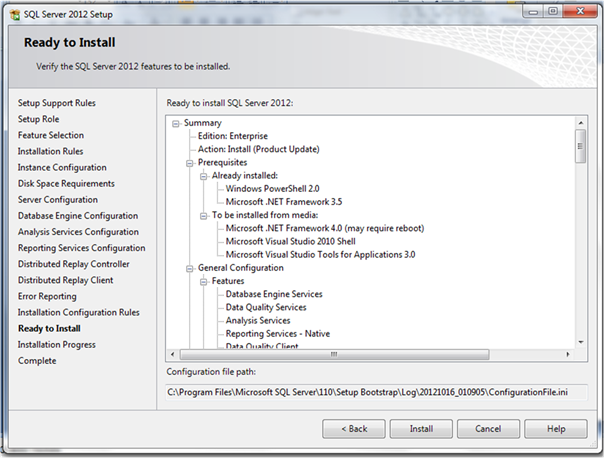Select Database Engine Services feature row
Viewport: 604px width, 458px height.
point(274,294)
